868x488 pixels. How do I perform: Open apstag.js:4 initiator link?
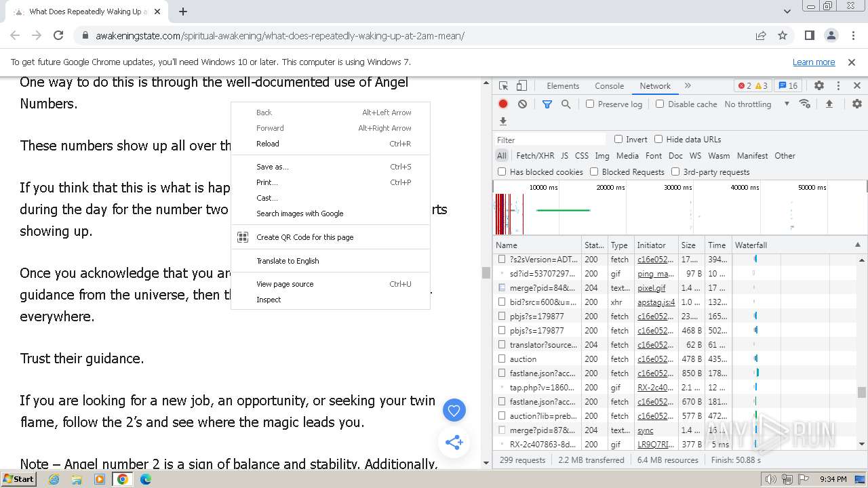pos(656,302)
